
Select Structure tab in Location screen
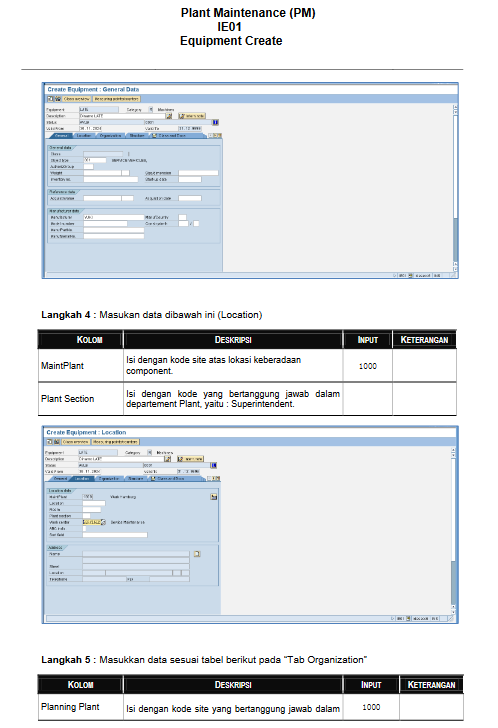click(x=136, y=478)
